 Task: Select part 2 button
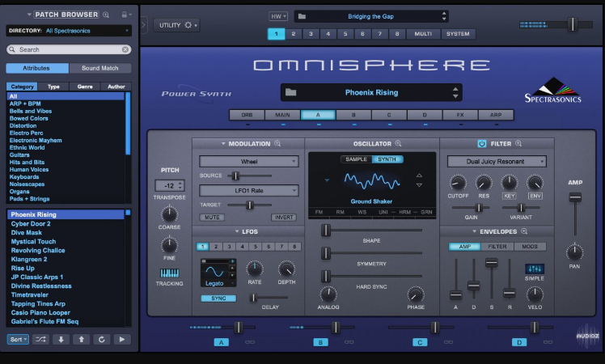coord(294,34)
